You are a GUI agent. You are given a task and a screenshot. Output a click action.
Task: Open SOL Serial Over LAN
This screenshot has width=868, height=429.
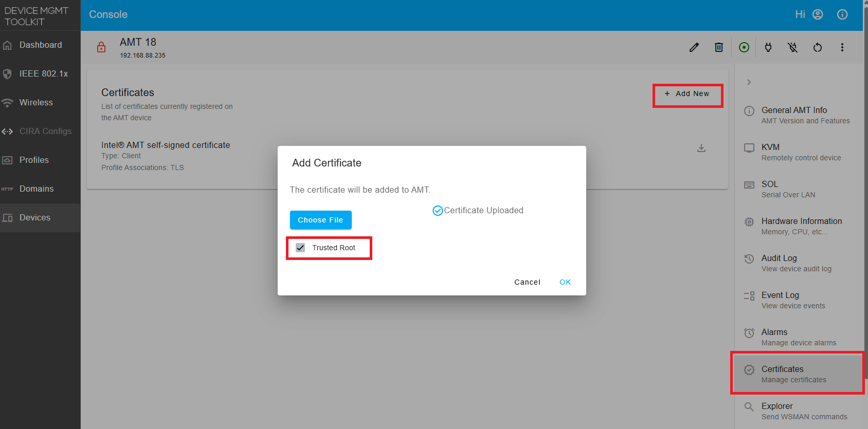coord(799,189)
